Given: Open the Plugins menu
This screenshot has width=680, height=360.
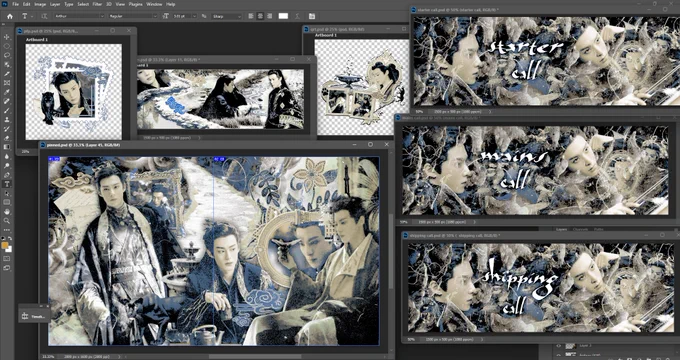Looking at the screenshot, I should [136, 4].
